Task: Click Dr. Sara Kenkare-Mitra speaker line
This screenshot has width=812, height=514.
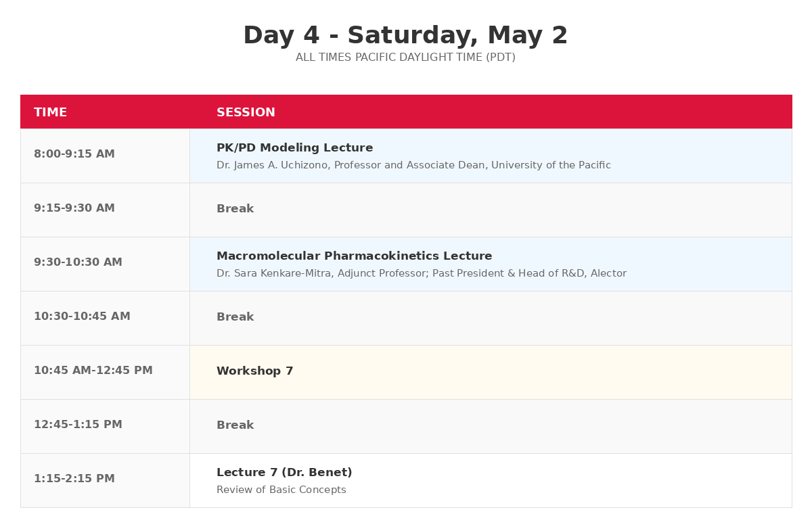Action: coord(421,274)
